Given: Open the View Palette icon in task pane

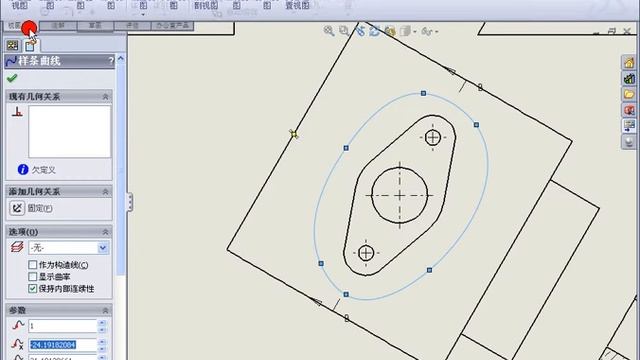Looking at the screenshot, I should point(629,126).
